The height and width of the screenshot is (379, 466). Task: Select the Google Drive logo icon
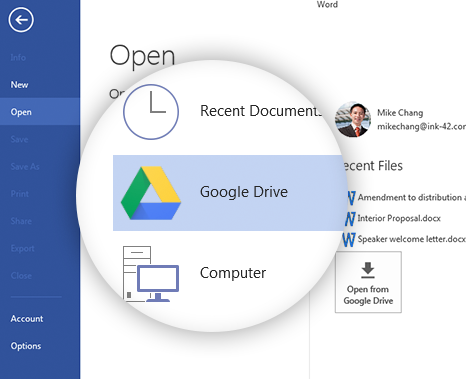click(151, 193)
